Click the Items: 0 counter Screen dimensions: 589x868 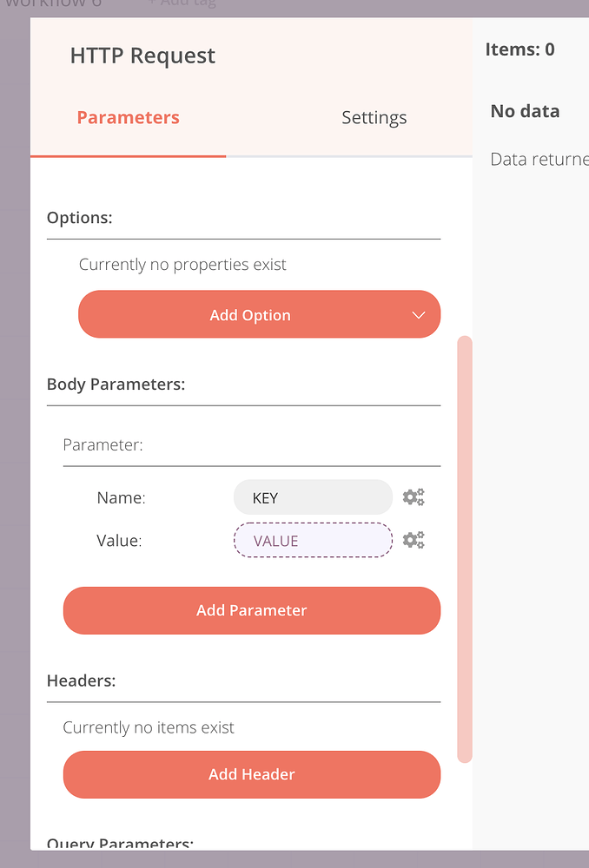pyautogui.click(x=520, y=49)
